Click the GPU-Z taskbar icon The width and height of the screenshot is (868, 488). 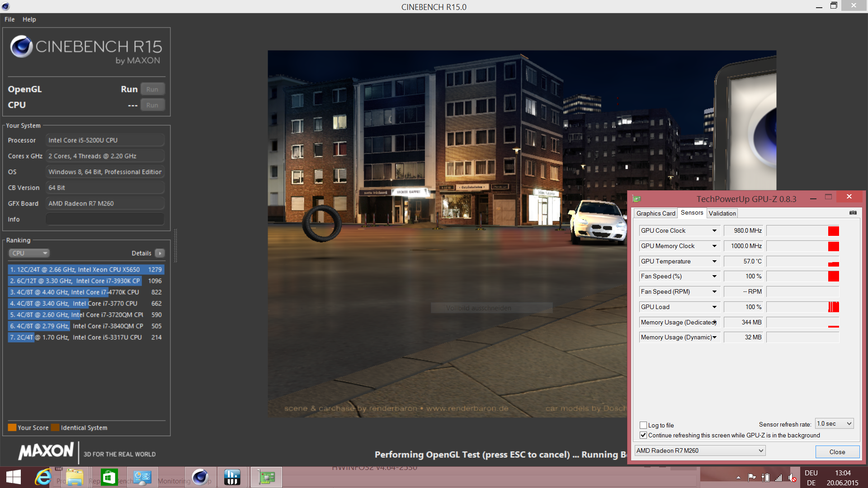click(x=266, y=477)
